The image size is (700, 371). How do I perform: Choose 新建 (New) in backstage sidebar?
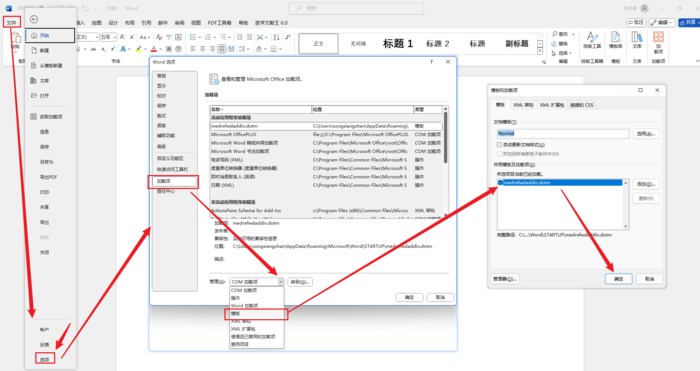(x=40, y=50)
